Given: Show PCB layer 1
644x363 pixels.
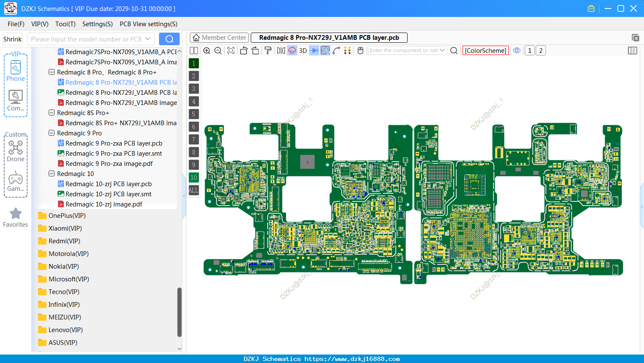Looking at the screenshot, I should click(194, 63).
